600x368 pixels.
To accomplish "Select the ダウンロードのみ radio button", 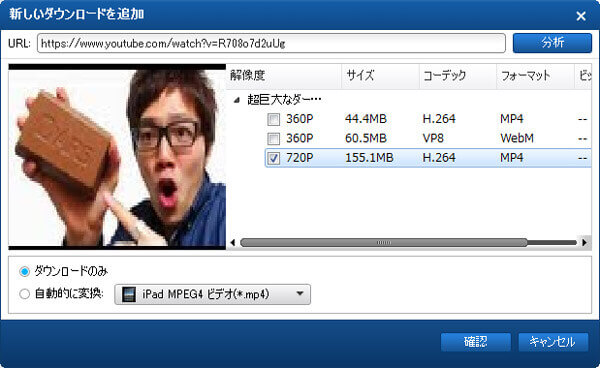I will 24,272.
